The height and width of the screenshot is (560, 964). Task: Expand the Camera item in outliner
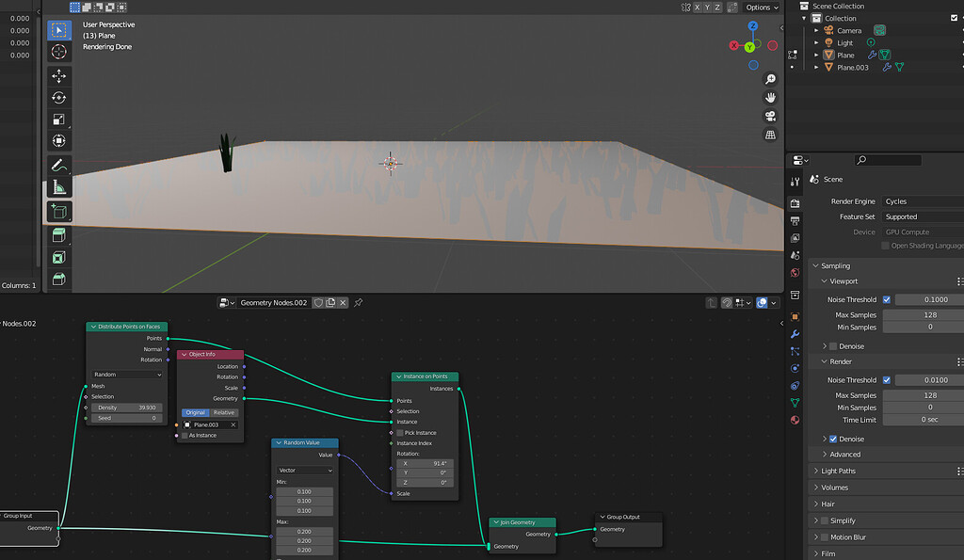tap(816, 30)
